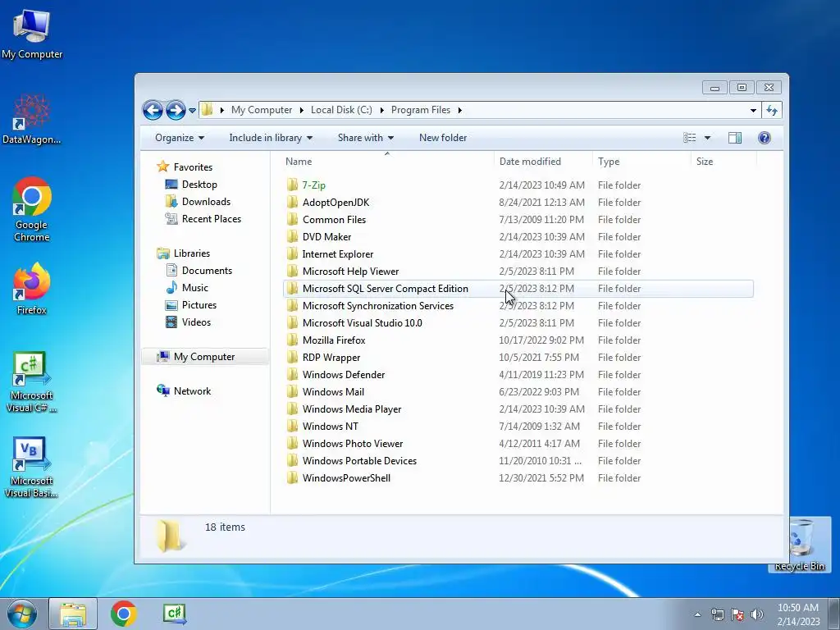The image size is (840, 630).
Task: Select Favorites in the navigation pane
Action: (x=185, y=167)
